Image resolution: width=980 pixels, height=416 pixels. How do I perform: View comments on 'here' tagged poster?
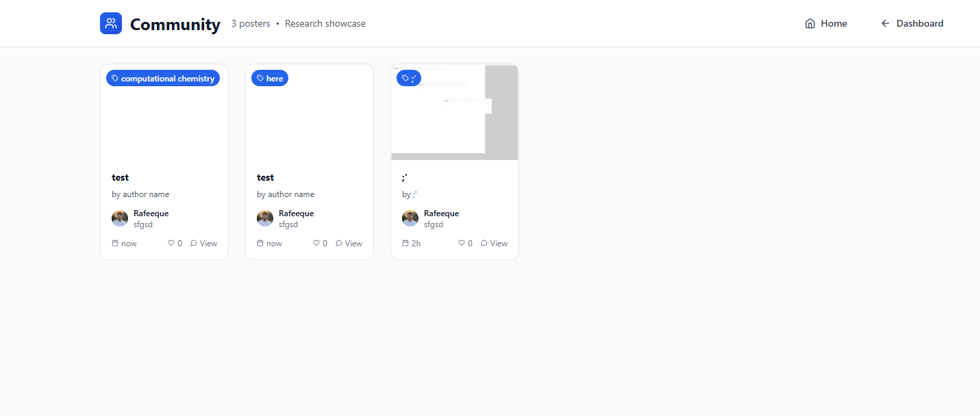(349, 243)
